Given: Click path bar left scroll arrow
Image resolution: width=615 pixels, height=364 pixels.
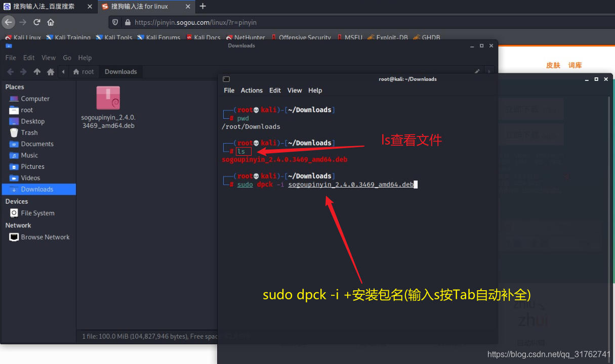Looking at the screenshot, I should coord(63,72).
